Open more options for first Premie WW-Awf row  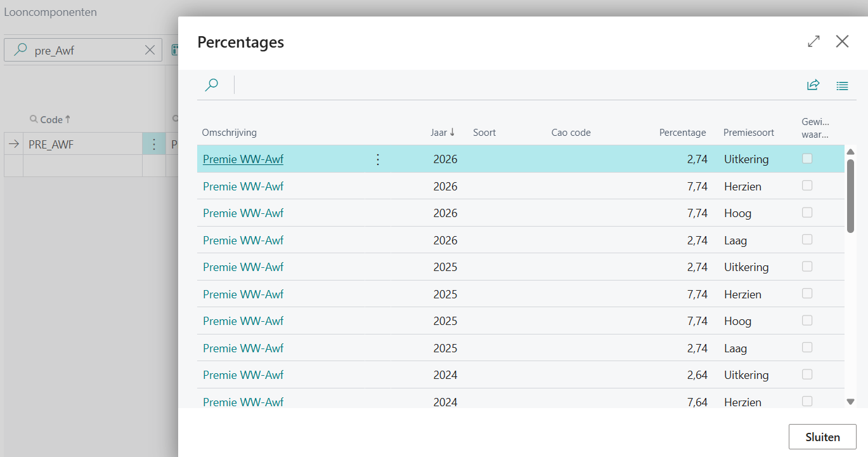tap(378, 159)
